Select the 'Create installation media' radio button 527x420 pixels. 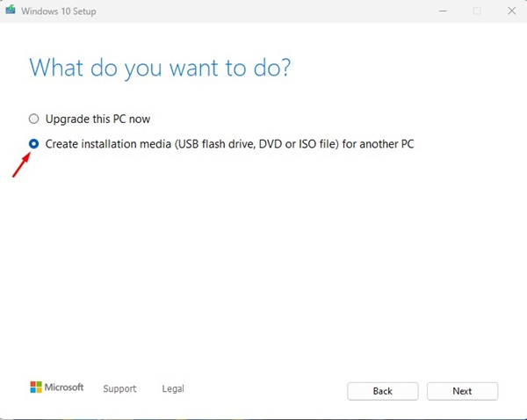tap(33, 144)
